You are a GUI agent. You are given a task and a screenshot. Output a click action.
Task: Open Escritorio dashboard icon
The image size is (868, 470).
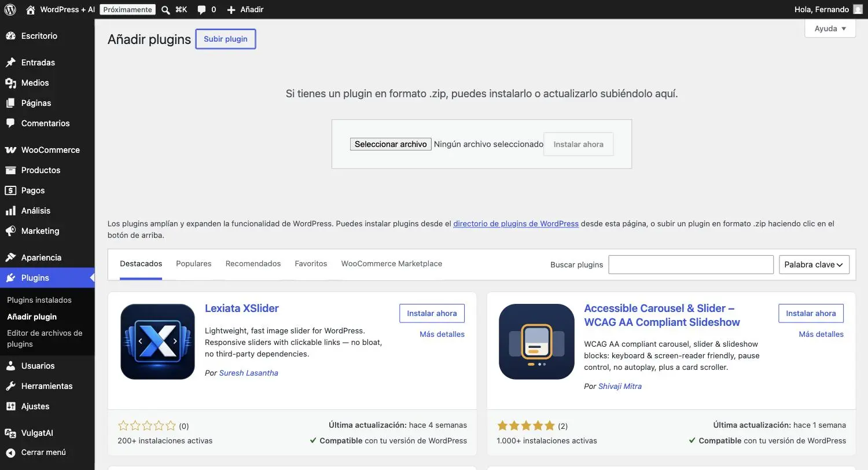(10, 36)
